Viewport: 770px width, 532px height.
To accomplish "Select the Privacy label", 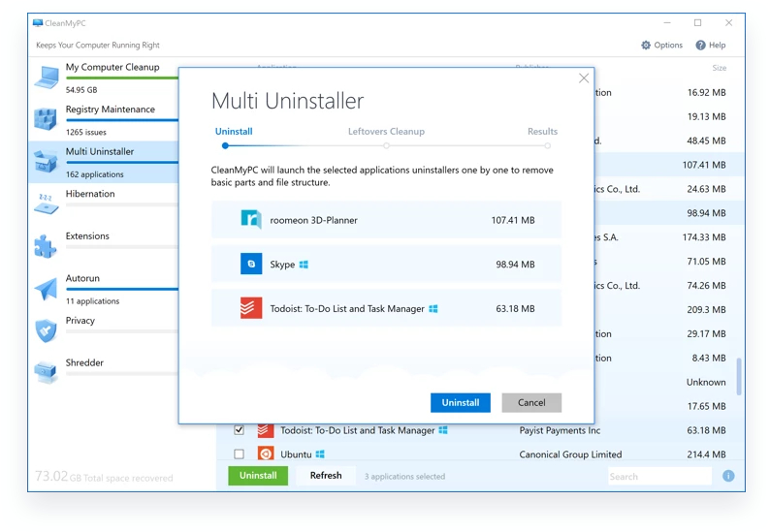I will 80,321.
